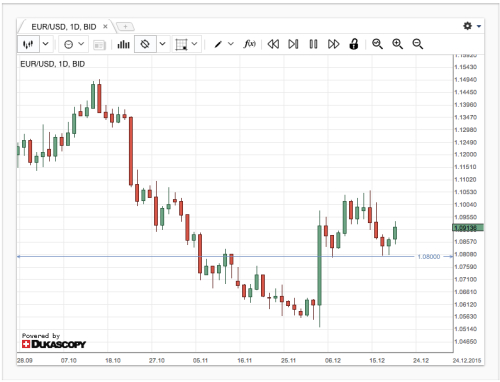The width and height of the screenshot is (500, 382).
Task: Select the candlestick chart type icon
Action: [x=28, y=44]
